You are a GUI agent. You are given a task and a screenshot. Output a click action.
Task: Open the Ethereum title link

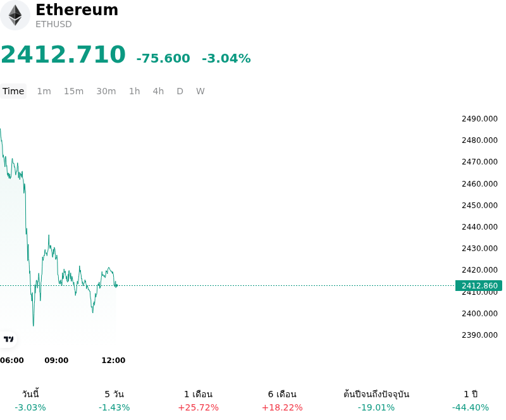point(77,9)
